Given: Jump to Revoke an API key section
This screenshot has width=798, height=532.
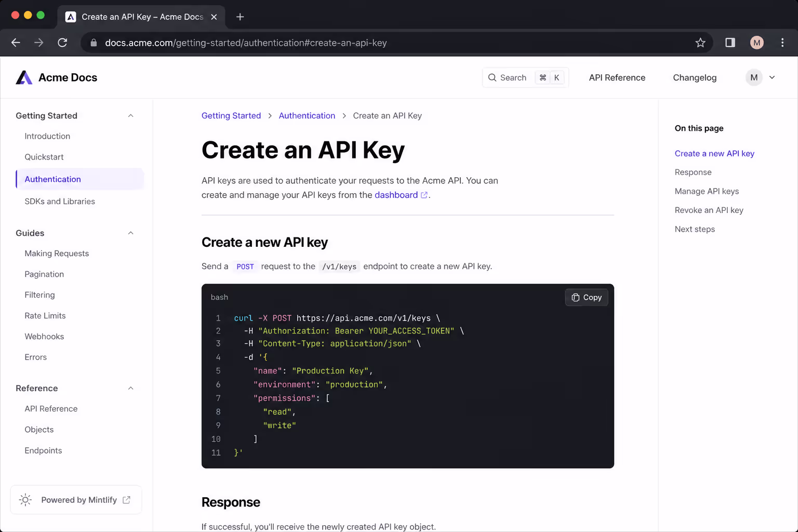Looking at the screenshot, I should pos(709,210).
